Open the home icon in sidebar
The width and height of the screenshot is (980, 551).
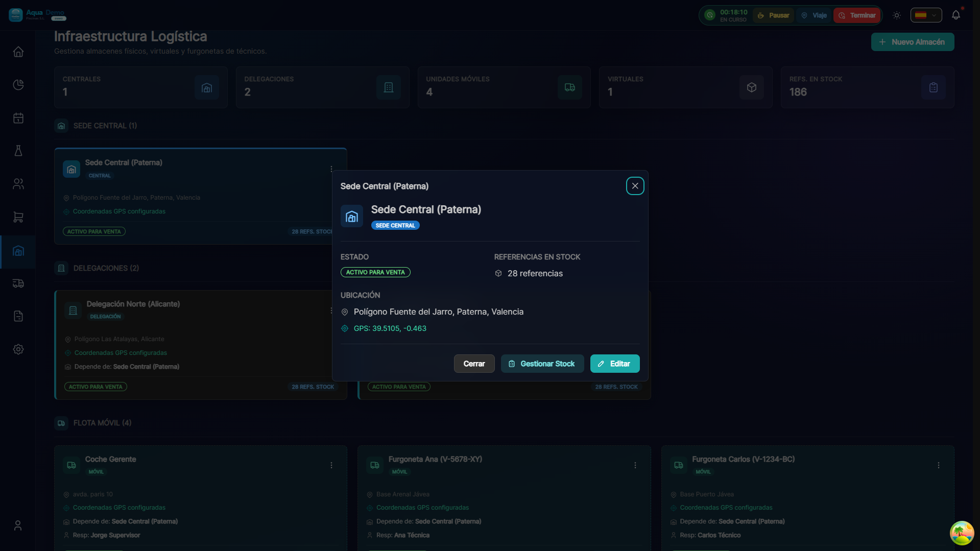click(x=18, y=52)
